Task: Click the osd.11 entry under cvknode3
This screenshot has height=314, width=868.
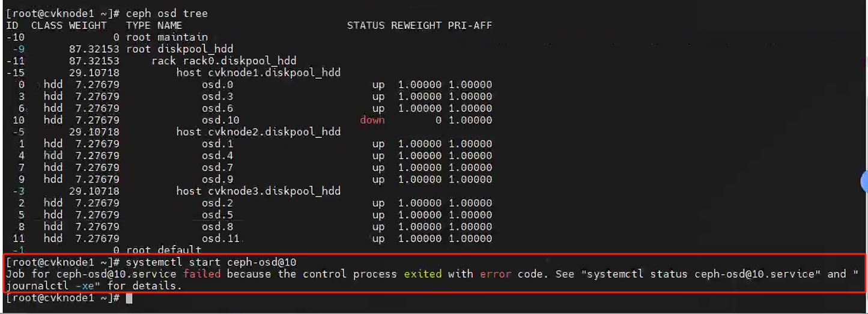Action: click(220, 239)
